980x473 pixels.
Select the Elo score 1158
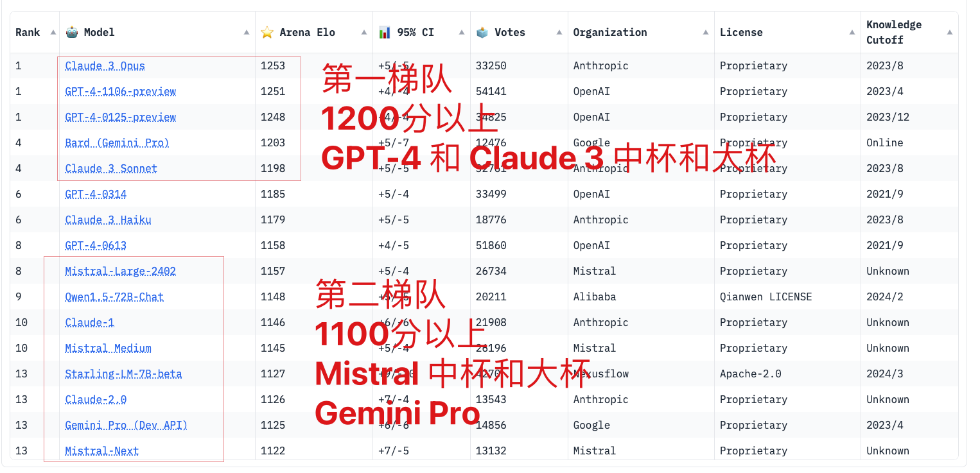pyautogui.click(x=273, y=245)
